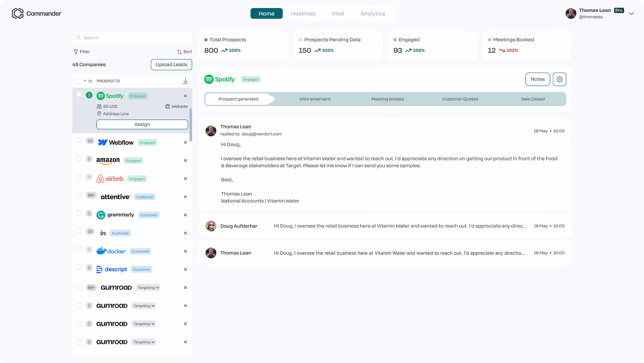Check the grammarly row checkbox
Viewport: 644px width, 363px height.
pos(79,213)
